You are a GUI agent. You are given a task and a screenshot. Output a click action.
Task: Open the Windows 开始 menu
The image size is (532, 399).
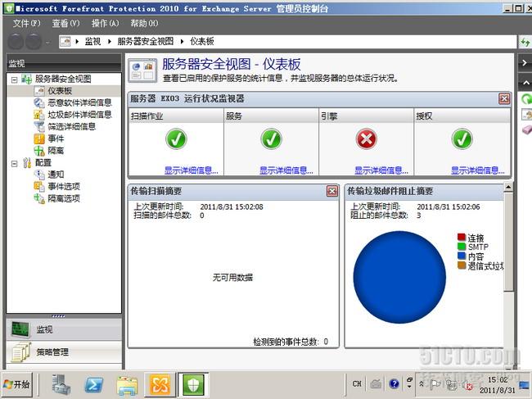(x=17, y=384)
